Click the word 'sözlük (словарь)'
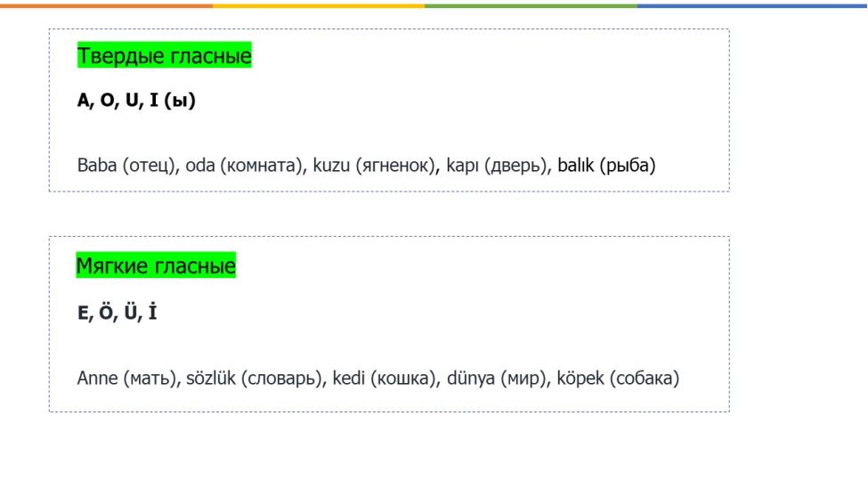 254,378
